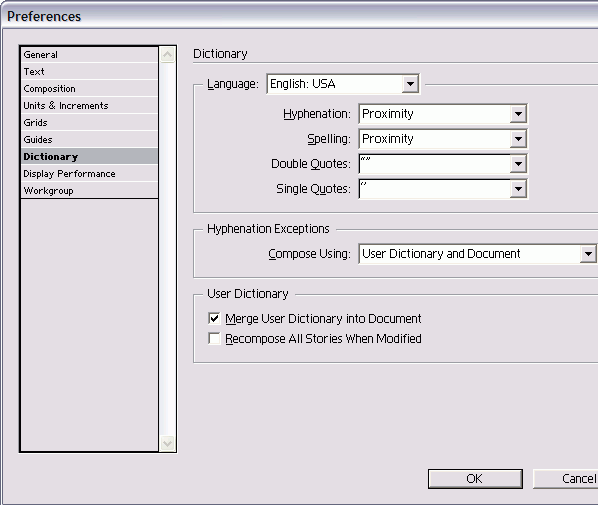Open the Composition preferences category
Viewport: 598px width, 505px height.
click(x=90, y=88)
